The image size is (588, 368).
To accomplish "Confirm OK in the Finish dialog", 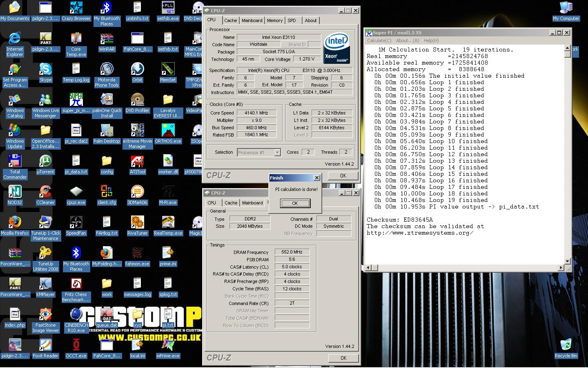I will pos(295,203).
